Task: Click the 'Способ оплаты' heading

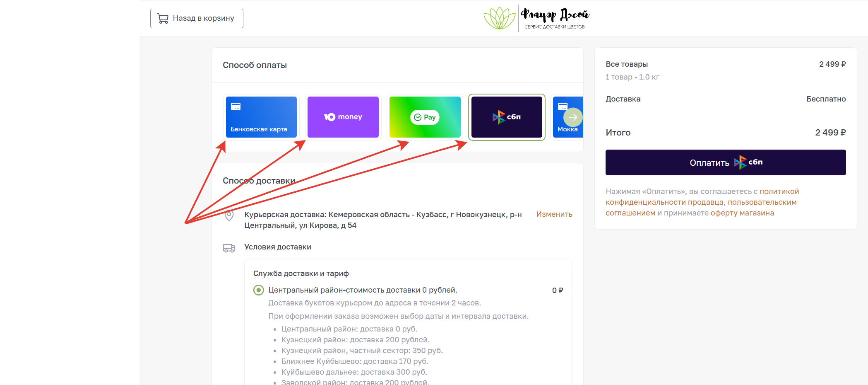Action: pos(255,65)
